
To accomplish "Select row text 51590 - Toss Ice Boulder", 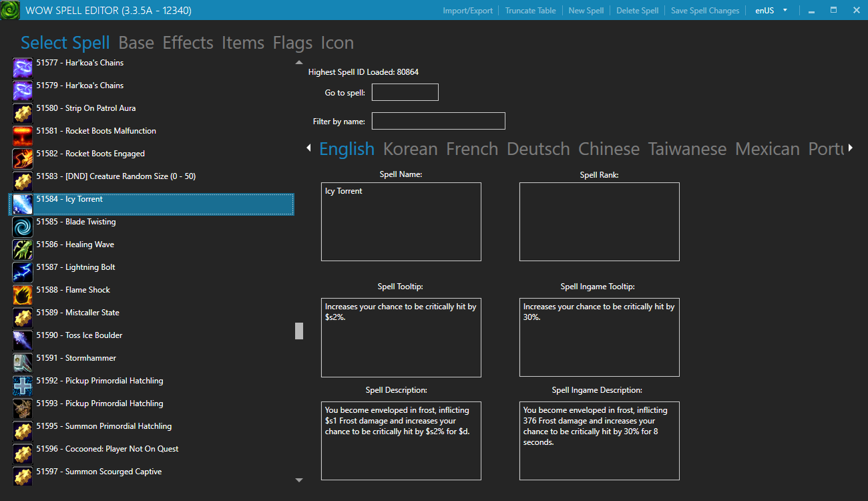I will point(79,335).
